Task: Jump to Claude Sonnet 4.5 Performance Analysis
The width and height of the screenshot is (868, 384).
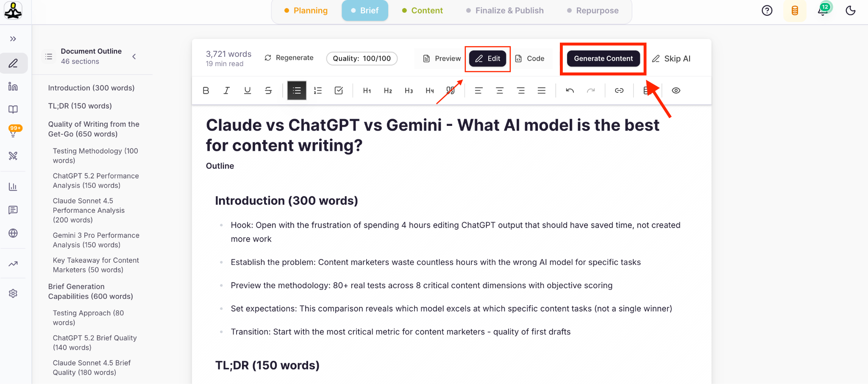Action: [89, 210]
